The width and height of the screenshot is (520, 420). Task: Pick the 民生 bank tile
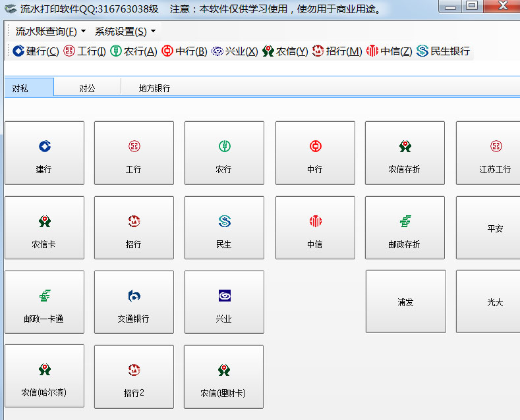(x=224, y=228)
